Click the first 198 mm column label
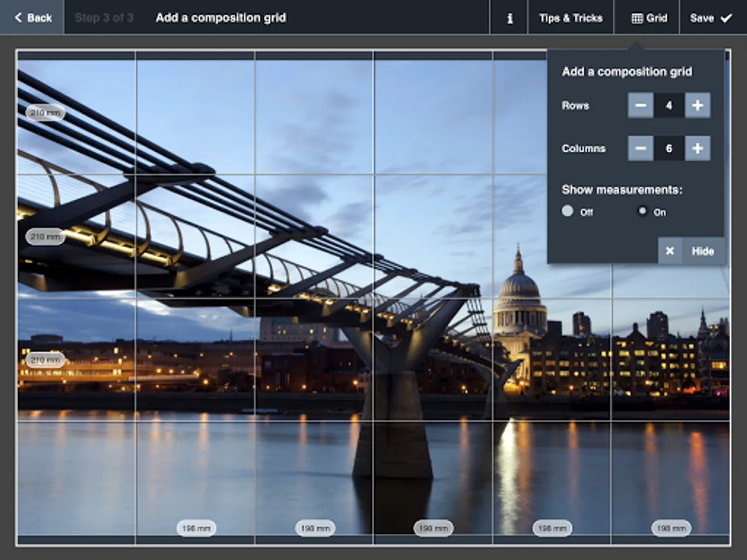The image size is (747, 560). (196, 528)
